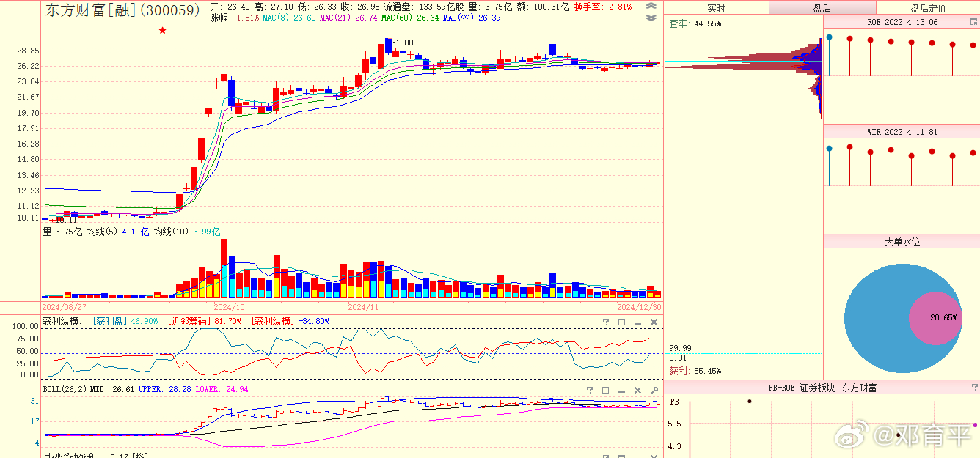
Task: Click the 大单水位 panel header
Action: 902,241
